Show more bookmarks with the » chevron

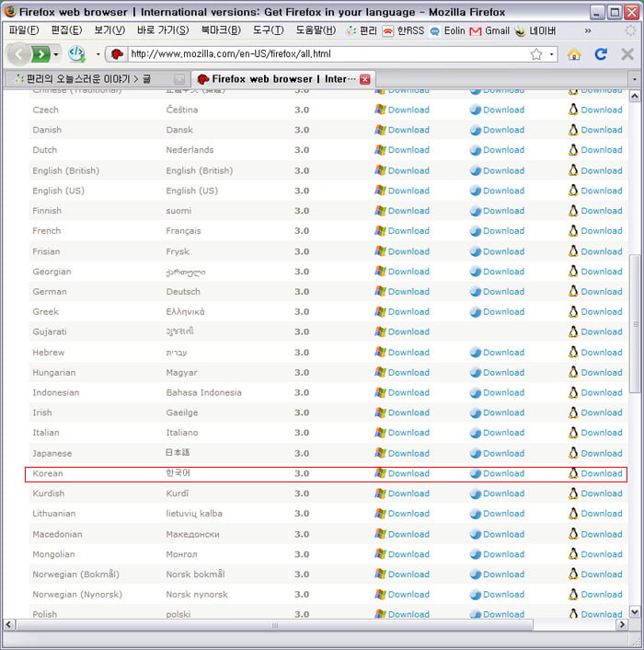click(588, 30)
